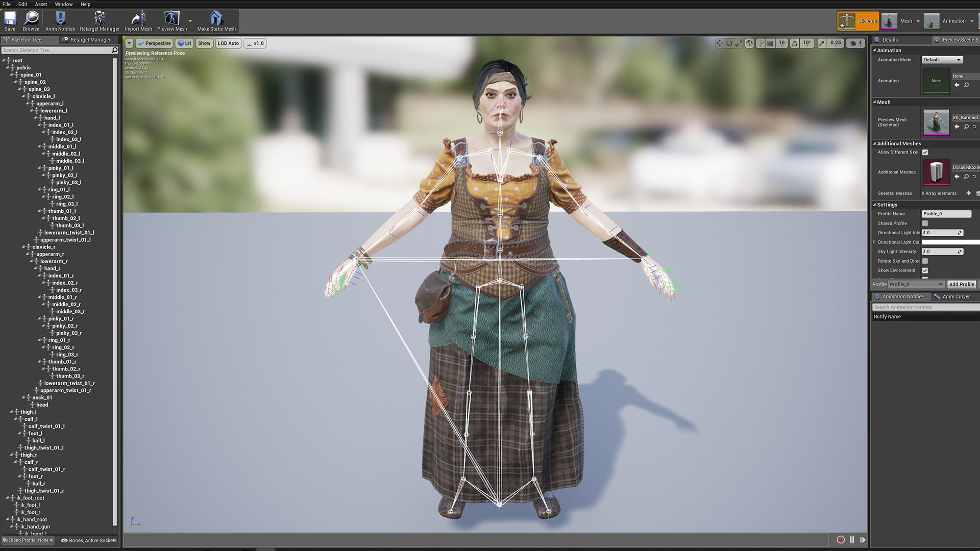Add element to Skeletal Meshes array
980x551 pixels.
point(968,193)
